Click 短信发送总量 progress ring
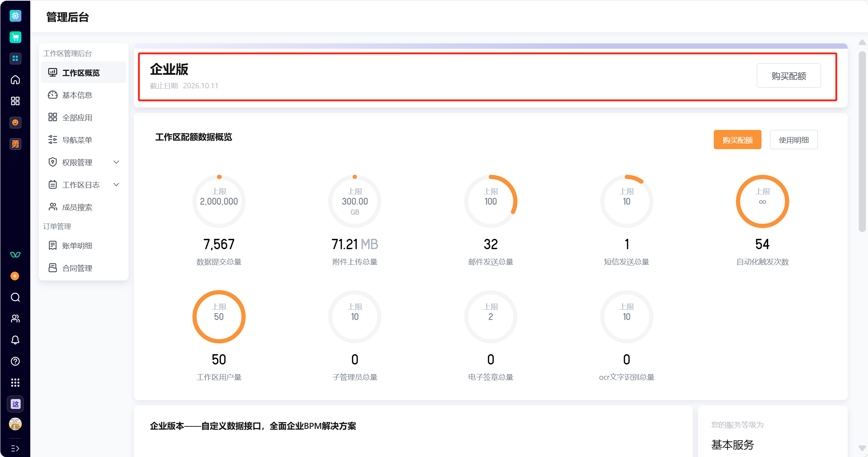 pos(627,201)
